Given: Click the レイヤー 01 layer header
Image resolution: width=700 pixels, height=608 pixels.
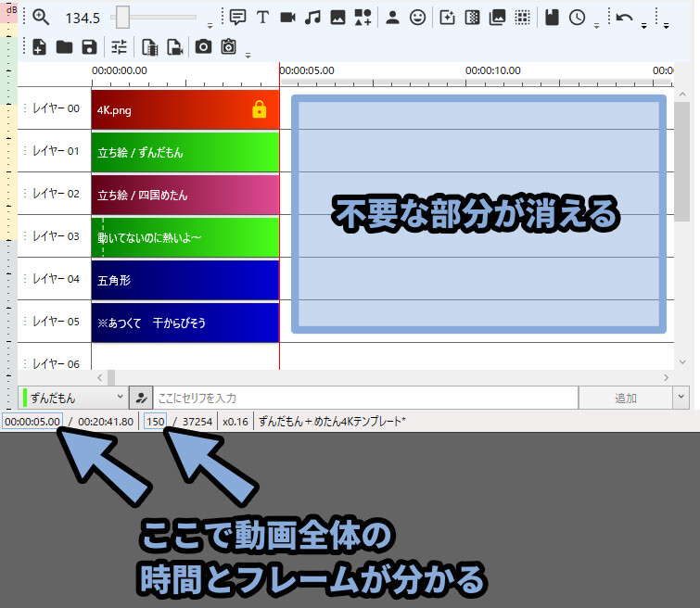Looking at the screenshot, I should click(x=55, y=151).
